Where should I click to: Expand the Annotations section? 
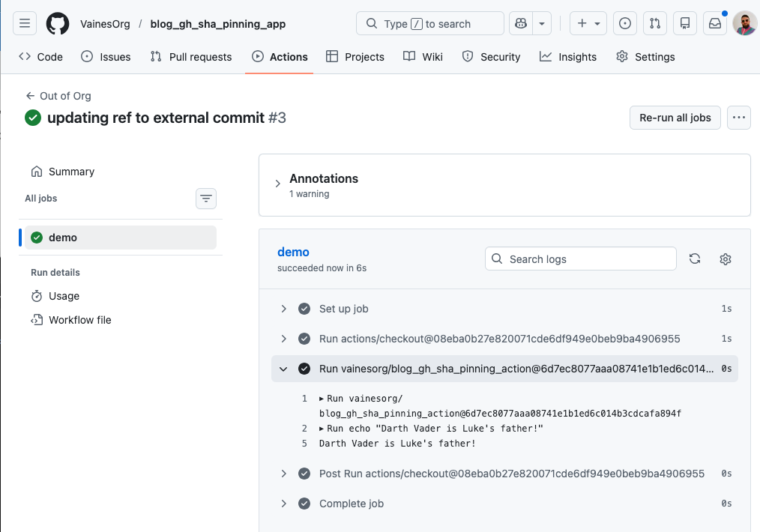coord(278,184)
